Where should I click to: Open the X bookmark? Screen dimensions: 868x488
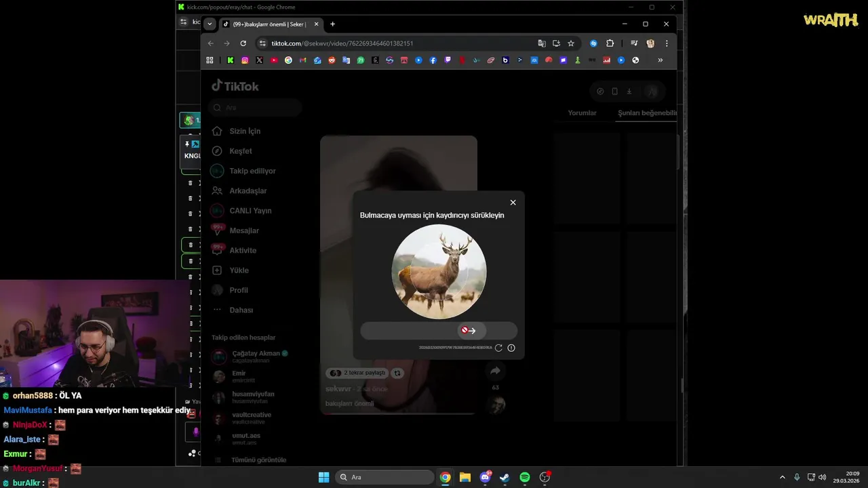click(259, 60)
